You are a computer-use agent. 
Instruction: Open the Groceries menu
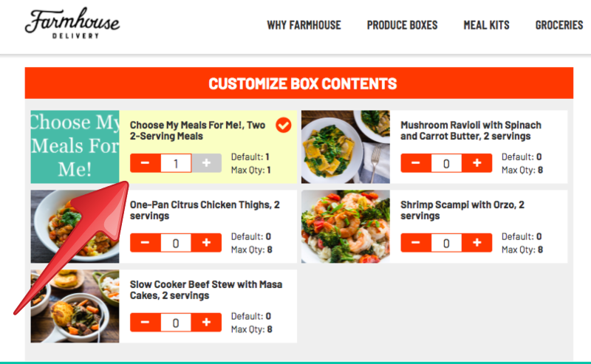pos(559,25)
